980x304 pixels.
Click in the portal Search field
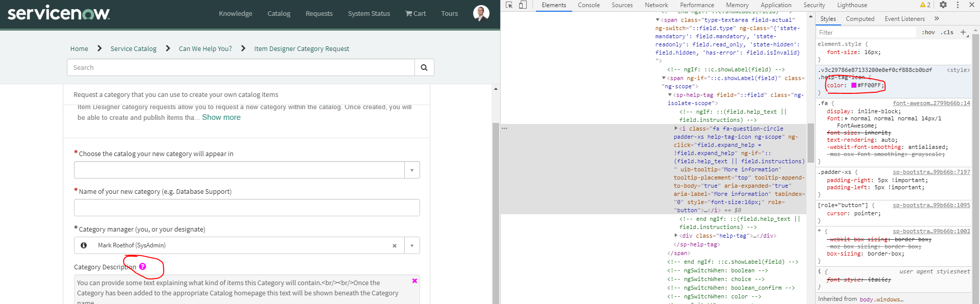pyautogui.click(x=240, y=67)
